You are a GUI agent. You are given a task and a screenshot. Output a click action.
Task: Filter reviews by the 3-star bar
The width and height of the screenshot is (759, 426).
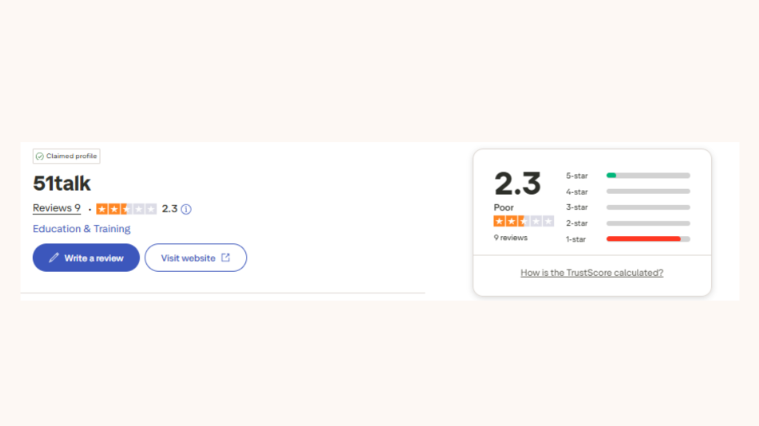(648, 207)
